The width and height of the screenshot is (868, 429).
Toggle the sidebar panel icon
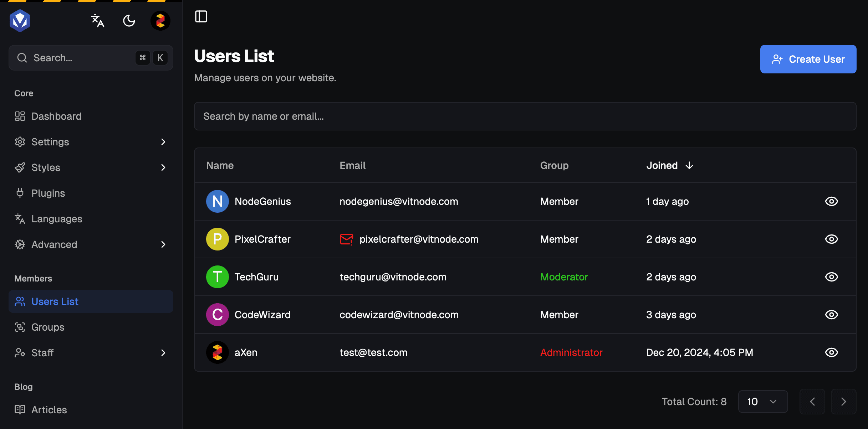[x=201, y=16]
